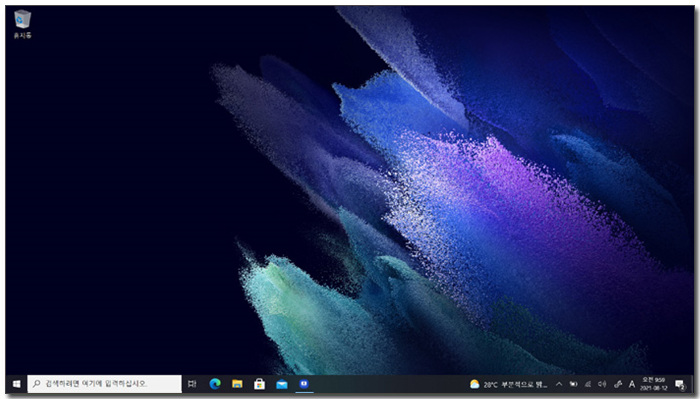Open the weather widget showing 28°C
Screen dimensions: 700x399
[x=508, y=384]
